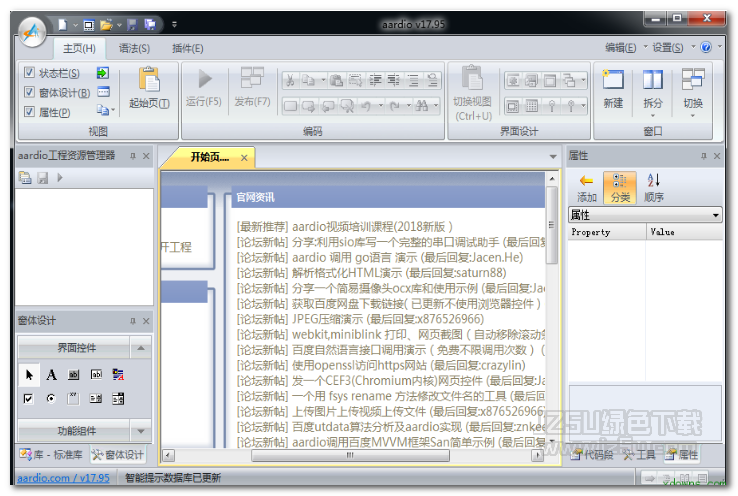738x496 pixels.
Task: Close the 开始页 tab with its X
Action: [x=244, y=158]
